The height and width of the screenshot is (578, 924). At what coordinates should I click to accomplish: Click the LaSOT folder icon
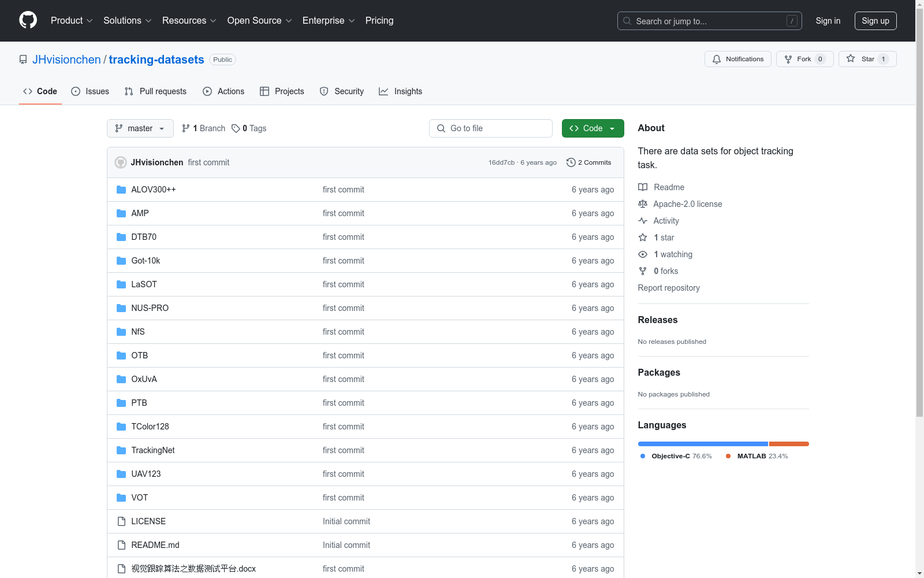(x=121, y=284)
